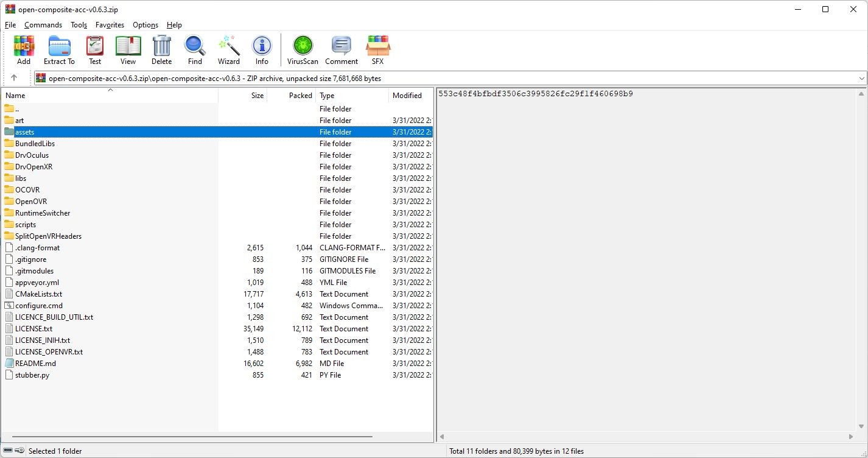
Task: Click the parent folder '..' icon
Action: [x=9, y=109]
